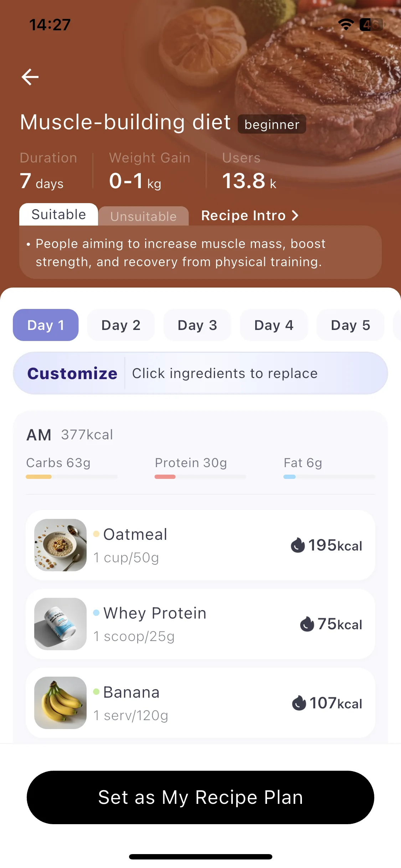Click the flame icon beside 107kcal
This screenshot has width=401, height=868.
click(299, 703)
